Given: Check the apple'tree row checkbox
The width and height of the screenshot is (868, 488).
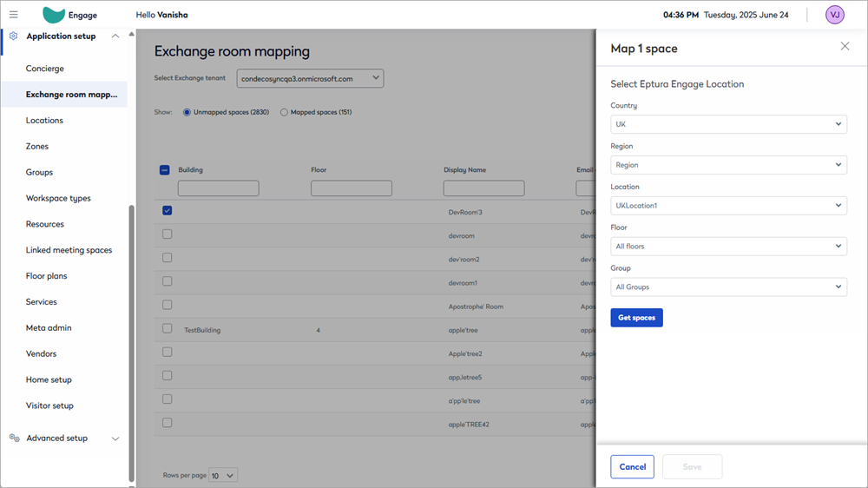Looking at the screenshot, I should coord(168,328).
